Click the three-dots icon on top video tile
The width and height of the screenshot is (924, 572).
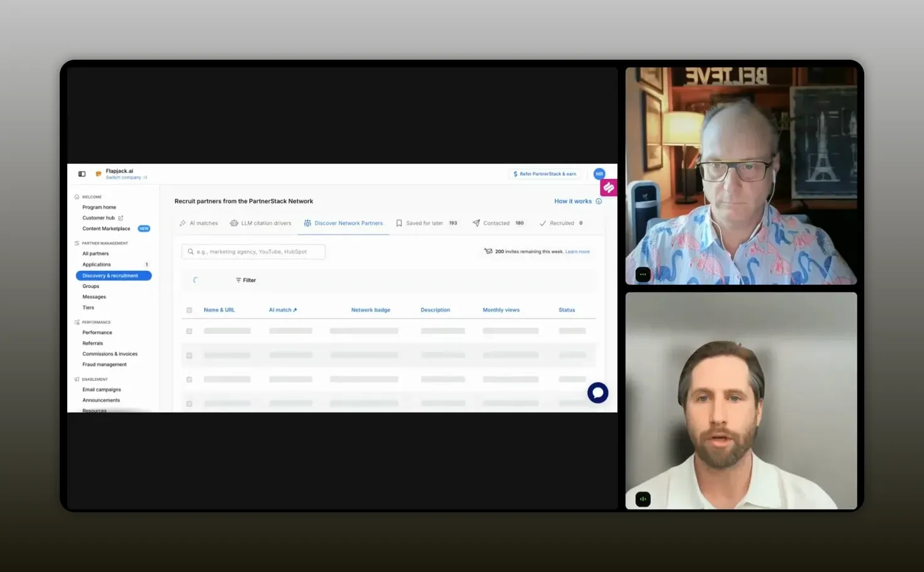pyautogui.click(x=643, y=274)
